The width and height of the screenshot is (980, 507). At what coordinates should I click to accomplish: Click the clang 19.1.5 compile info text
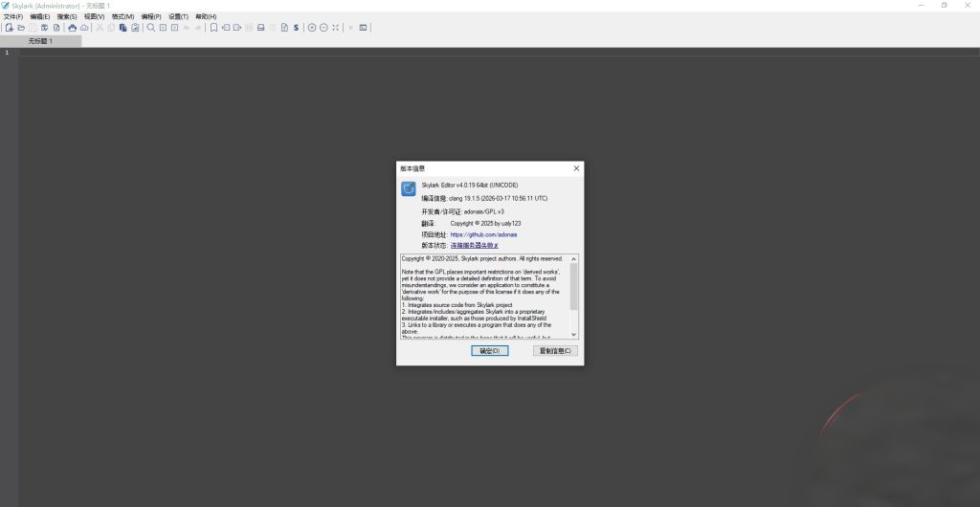click(x=499, y=199)
